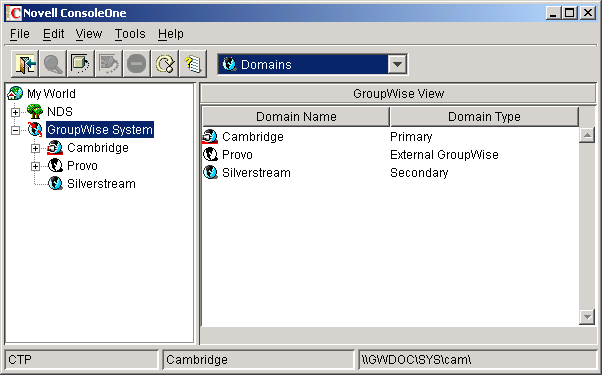Open the Help menu
The width and height of the screenshot is (602, 375).
pyautogui.click(x=171, y=34)
